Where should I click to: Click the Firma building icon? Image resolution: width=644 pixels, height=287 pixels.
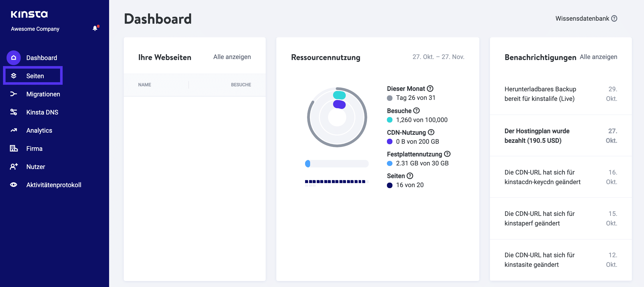point(14,148)
